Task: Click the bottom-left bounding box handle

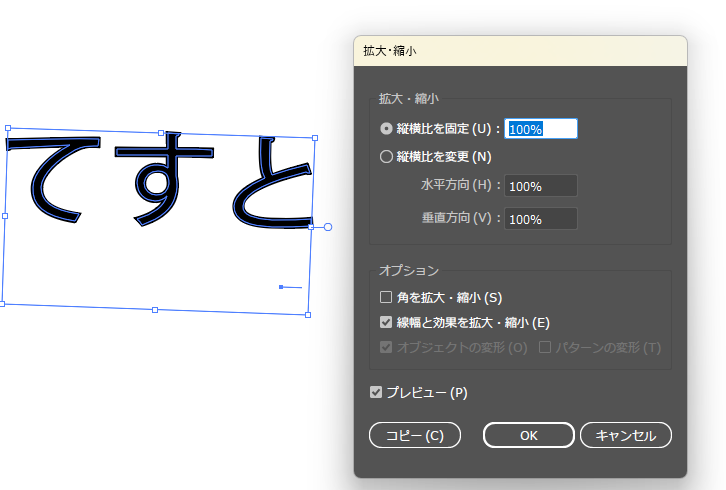Action: pyautogui.click(x=2, y=303)
